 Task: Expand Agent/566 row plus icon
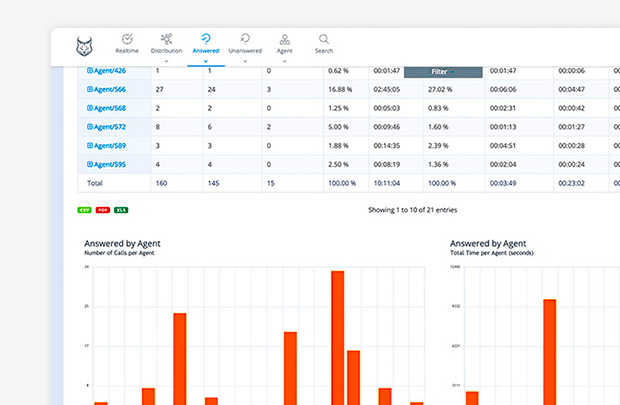click(90, 89)
